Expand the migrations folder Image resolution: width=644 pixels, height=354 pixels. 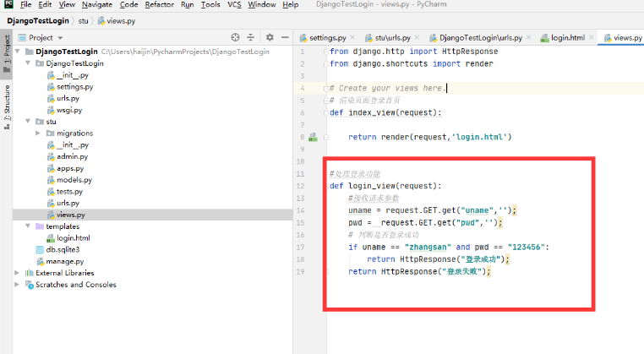[38, 133]
